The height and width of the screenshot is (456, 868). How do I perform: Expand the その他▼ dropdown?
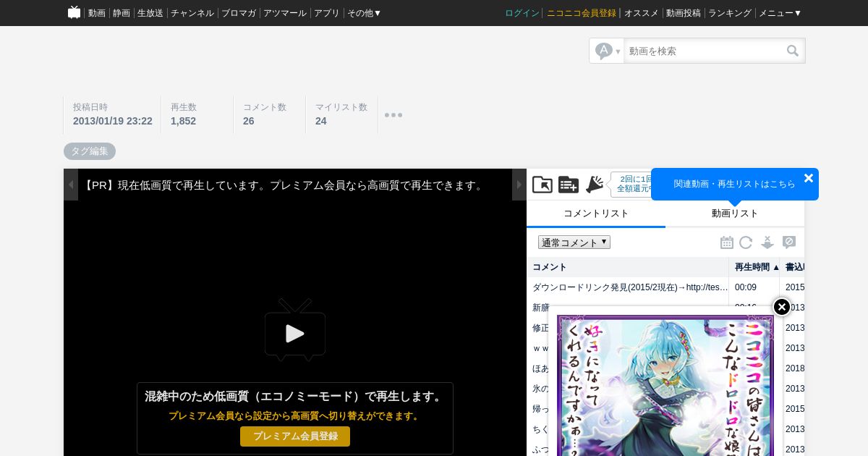364,13
